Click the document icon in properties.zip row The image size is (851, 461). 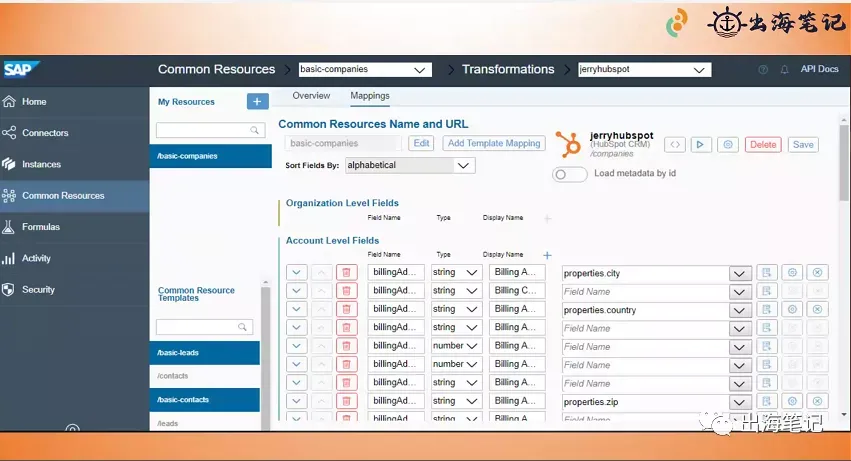(766, 401)
